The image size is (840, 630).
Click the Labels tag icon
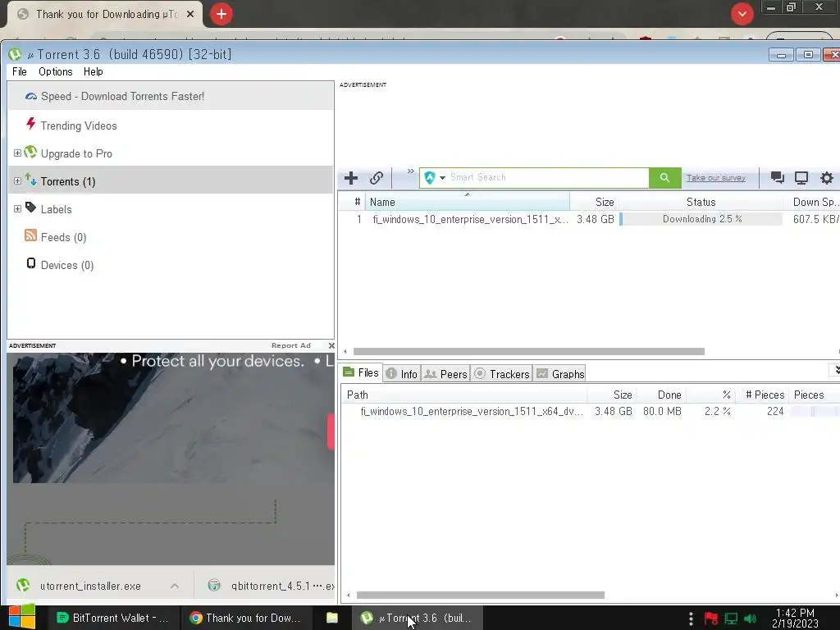[31, 208]
